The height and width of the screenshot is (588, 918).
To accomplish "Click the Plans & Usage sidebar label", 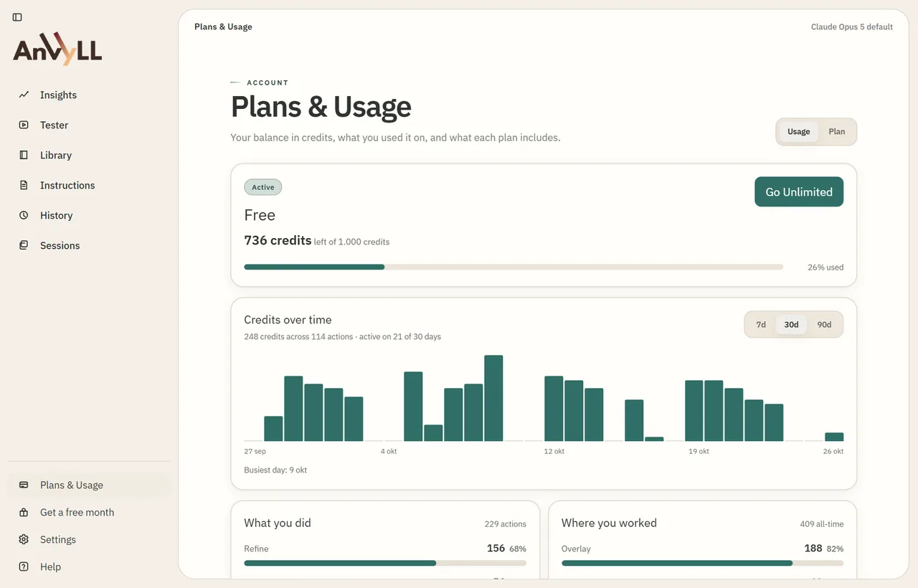I will tap(72, 485).
